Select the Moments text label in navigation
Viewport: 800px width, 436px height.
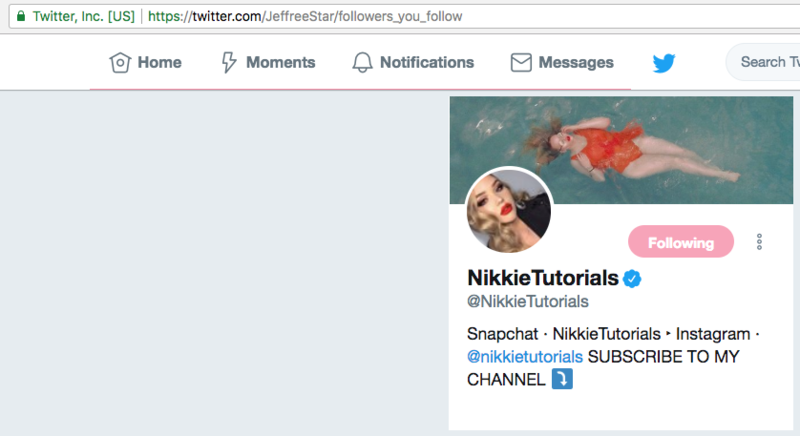[x=280, y=63]
